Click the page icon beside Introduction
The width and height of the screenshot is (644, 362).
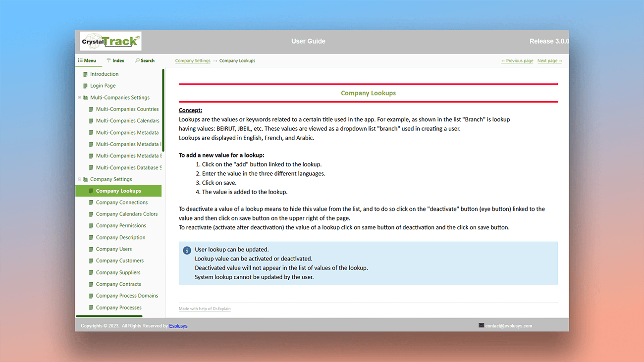(x=85, y=74)
